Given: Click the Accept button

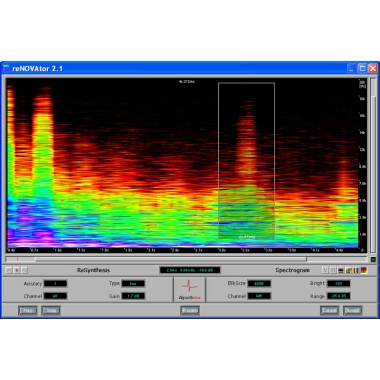Looking at the screenshot, I should tap(352, 310).
